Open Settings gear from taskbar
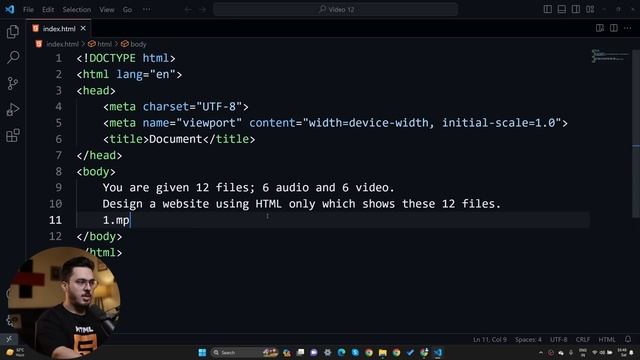Viewport: 640px width, 360px height. pyautogui.click(x=327, y=353)
